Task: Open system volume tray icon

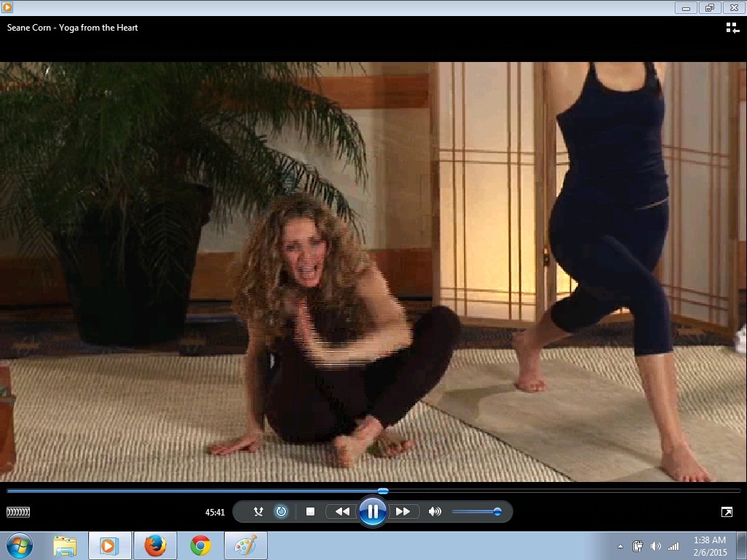Action: point(656,546)
